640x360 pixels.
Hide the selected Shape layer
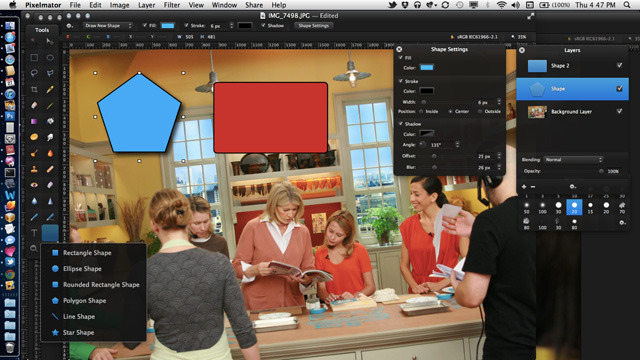[x=620, y=89]
